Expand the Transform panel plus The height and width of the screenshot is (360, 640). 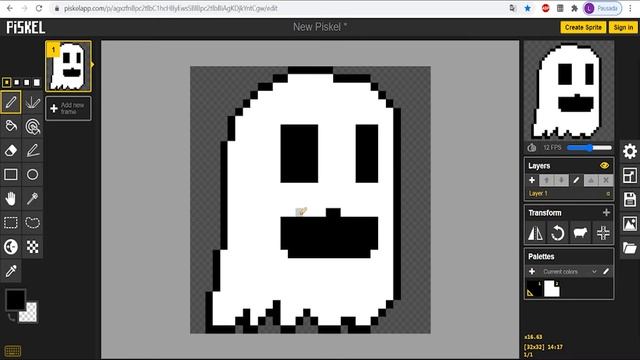click(606, 213)
